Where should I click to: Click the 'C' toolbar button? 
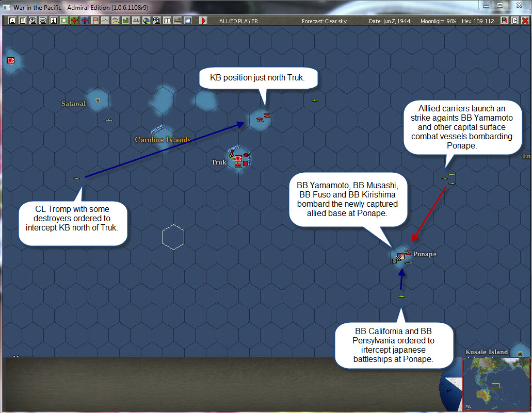pyautogui.click(x=514, y=21)
